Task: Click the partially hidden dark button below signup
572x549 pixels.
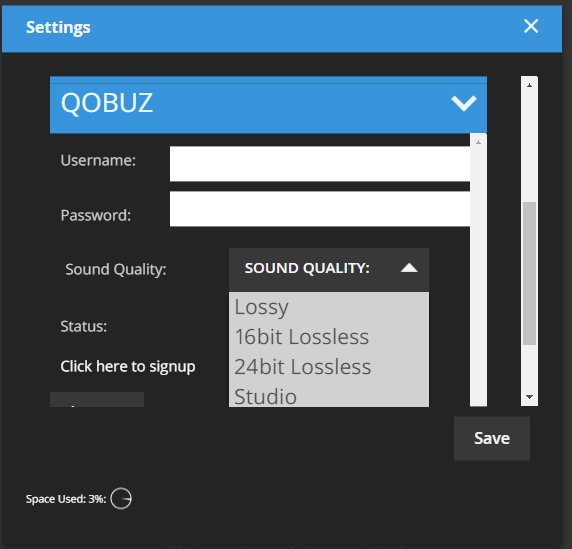Action: point(97,399)
